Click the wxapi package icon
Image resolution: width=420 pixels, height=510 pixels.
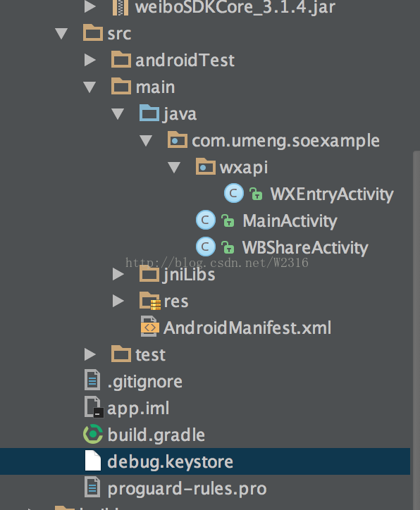pos(206,166)
